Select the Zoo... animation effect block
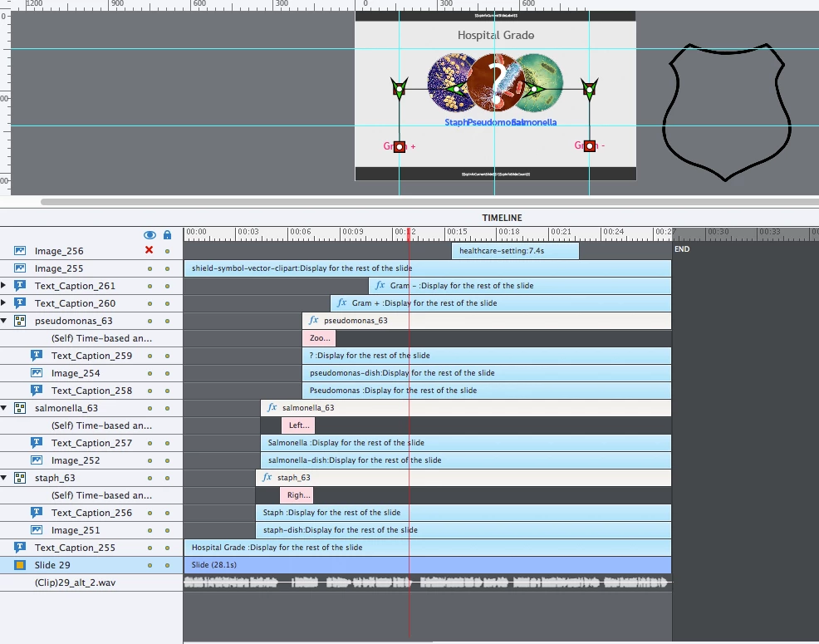 click(x=319, y=338)
